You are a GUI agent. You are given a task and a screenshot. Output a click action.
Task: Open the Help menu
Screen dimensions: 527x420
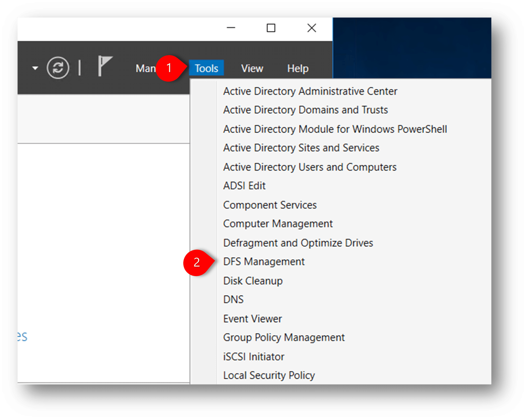[297, 68]
